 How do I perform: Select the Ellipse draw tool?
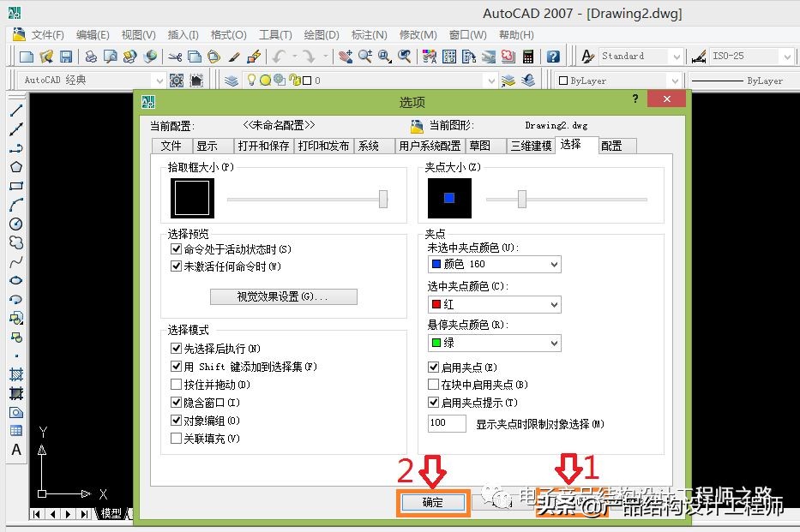point(16,280)
